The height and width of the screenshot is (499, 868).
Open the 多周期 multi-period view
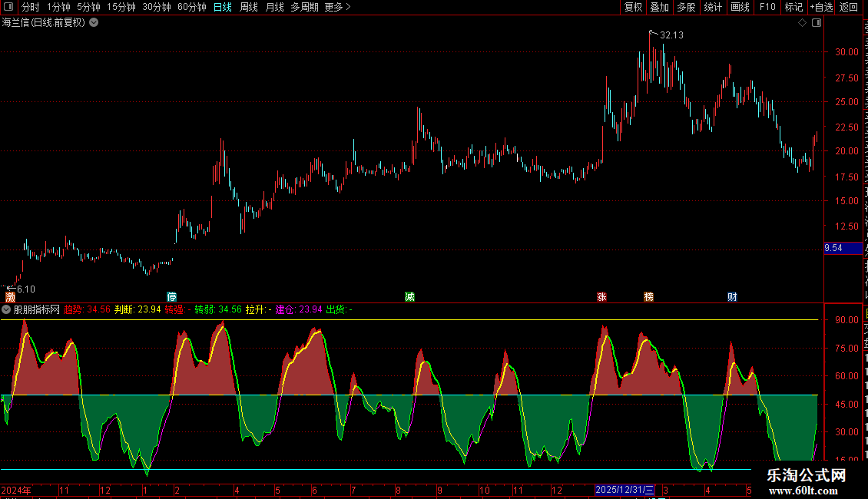(304, 7)
